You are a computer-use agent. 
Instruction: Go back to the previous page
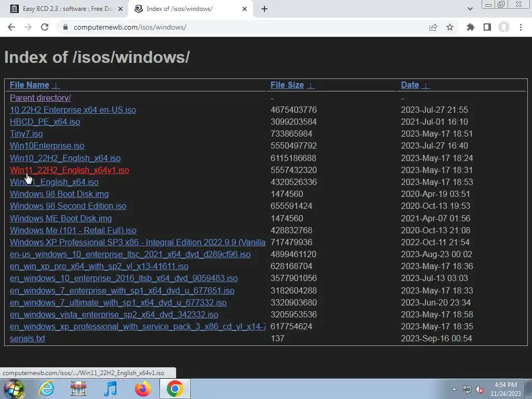click(x=11, y=27)
